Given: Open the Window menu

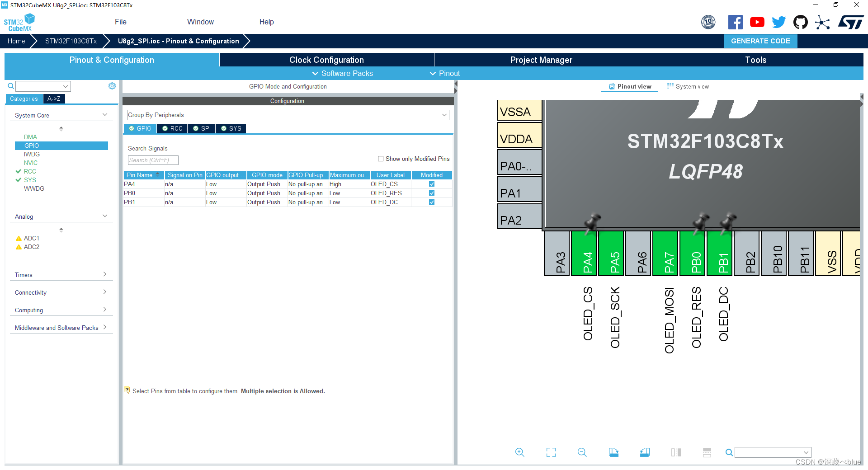Looking at the screenshot, I should (200, 22).
